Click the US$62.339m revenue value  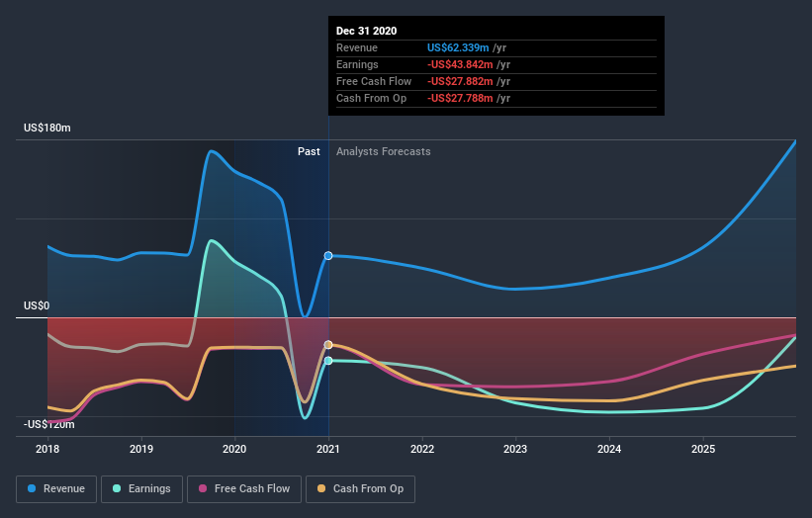(x=458, y=47)
